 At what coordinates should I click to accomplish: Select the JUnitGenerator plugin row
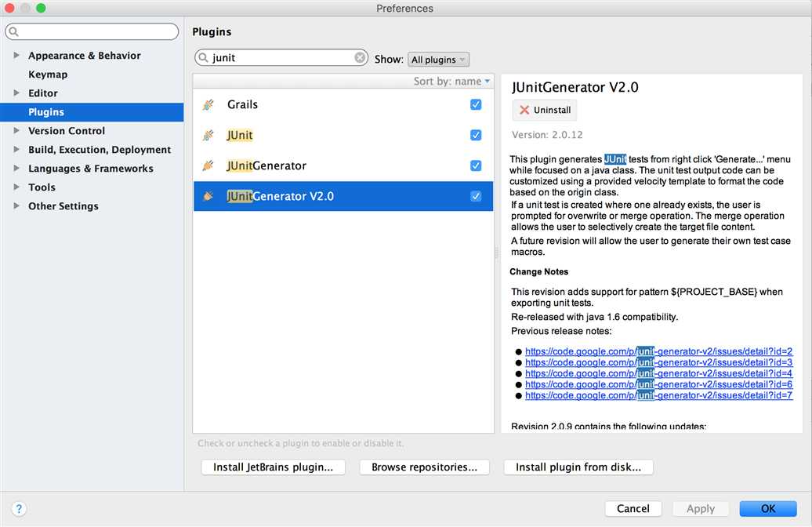pyautogui.click(x=343, y=165)
